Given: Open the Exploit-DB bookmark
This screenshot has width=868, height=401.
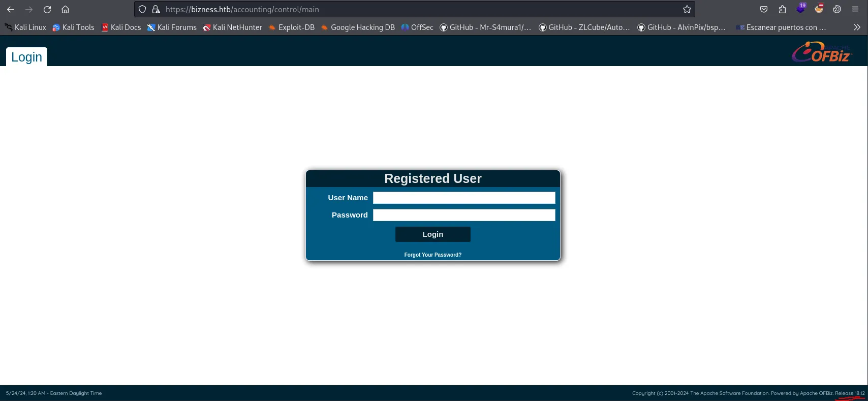Looking at the screenshot, I should (292, 27).
